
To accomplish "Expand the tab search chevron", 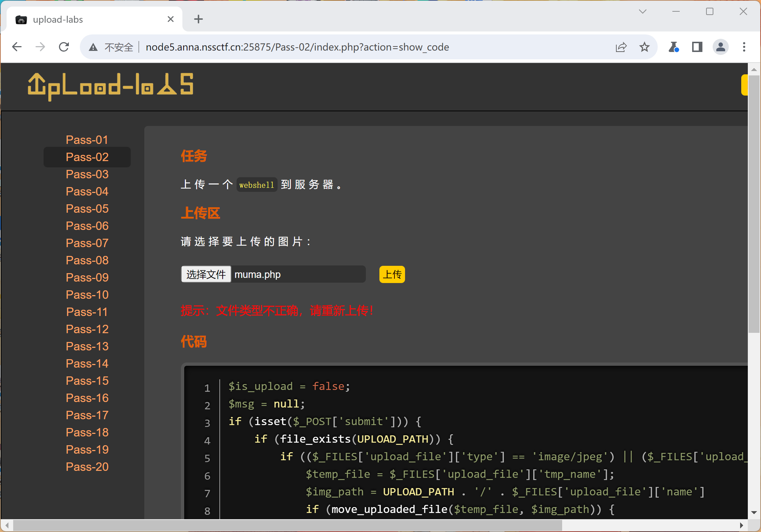I will point(642,12).
